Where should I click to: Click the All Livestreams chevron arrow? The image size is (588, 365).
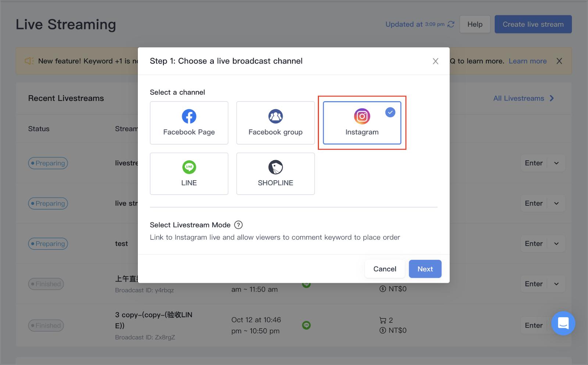552,98
